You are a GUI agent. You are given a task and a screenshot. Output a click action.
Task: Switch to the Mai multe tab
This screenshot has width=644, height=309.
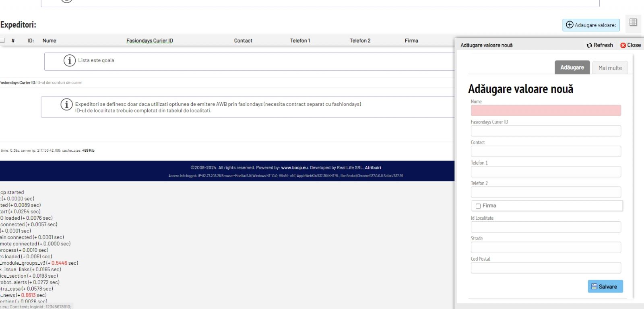610,68
